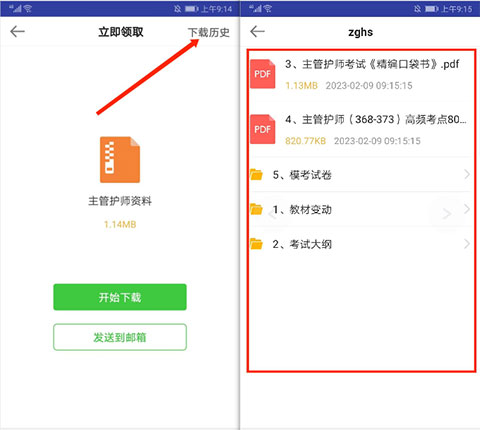Tap back arrow on zghs screen

click(x=257, y=32)
